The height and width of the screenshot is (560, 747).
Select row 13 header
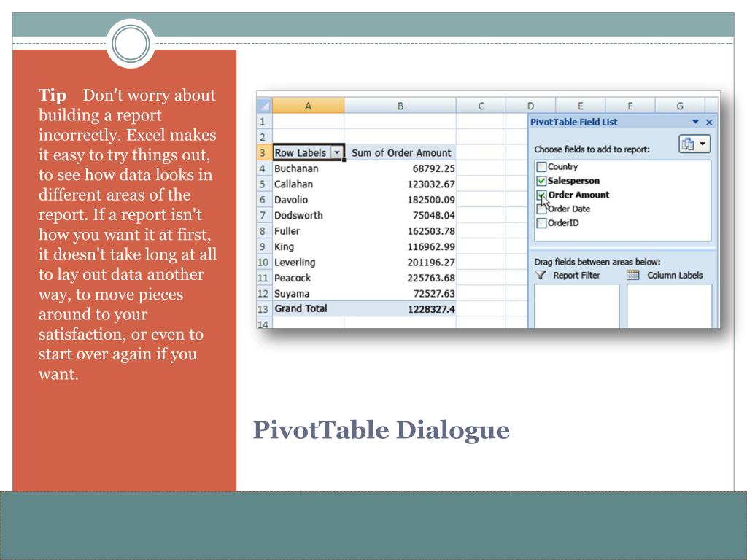tap(264, 308)
